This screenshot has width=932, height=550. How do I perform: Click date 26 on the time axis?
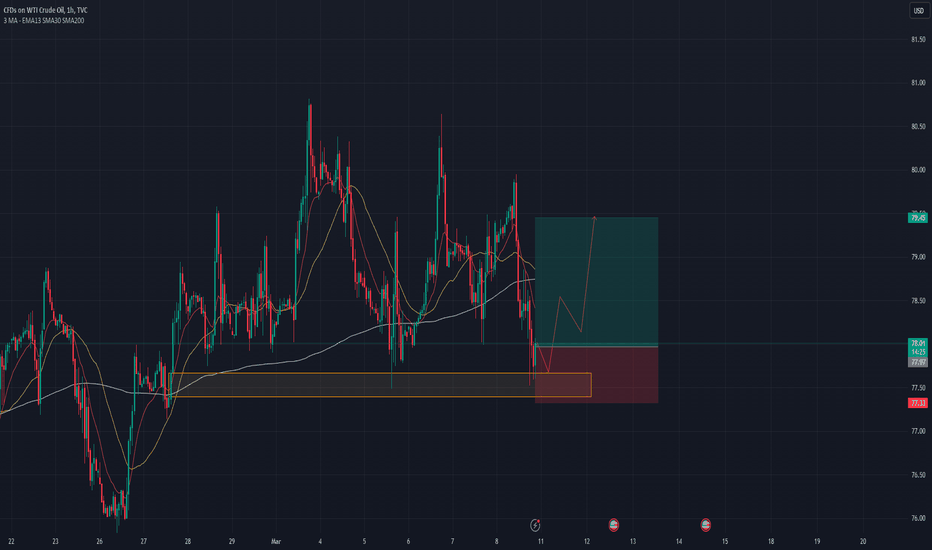coord(99,542)
